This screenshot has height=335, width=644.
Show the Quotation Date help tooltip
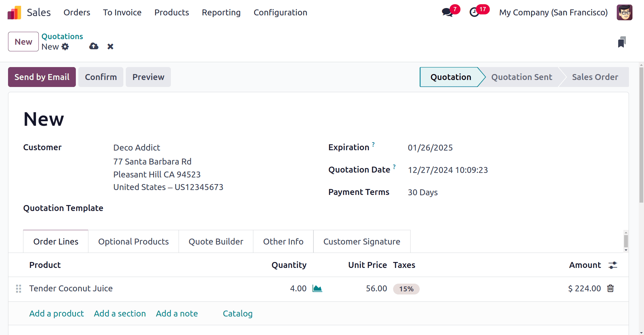(394, 167)
